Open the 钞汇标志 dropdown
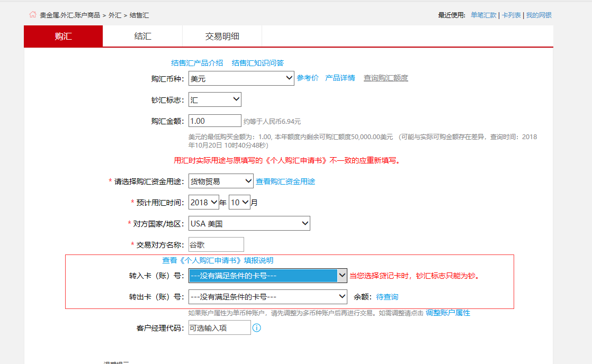Screen dimensions: 592x364 214,99
